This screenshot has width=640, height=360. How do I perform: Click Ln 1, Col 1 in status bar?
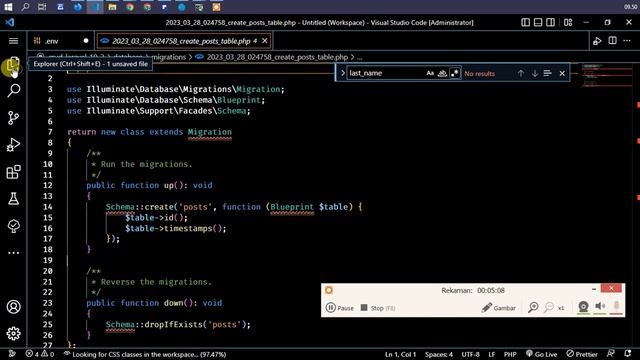click(x=400, y=354)
